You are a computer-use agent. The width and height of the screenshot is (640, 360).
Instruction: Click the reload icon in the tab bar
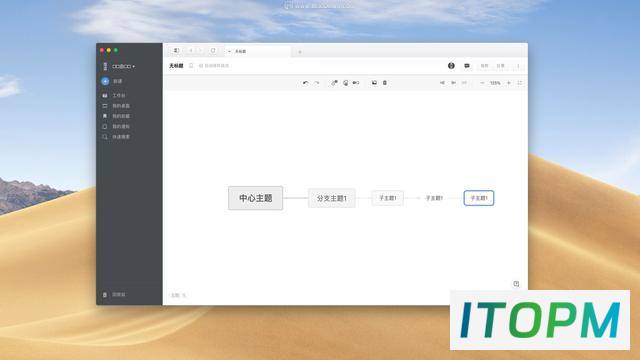click(213, 51)
